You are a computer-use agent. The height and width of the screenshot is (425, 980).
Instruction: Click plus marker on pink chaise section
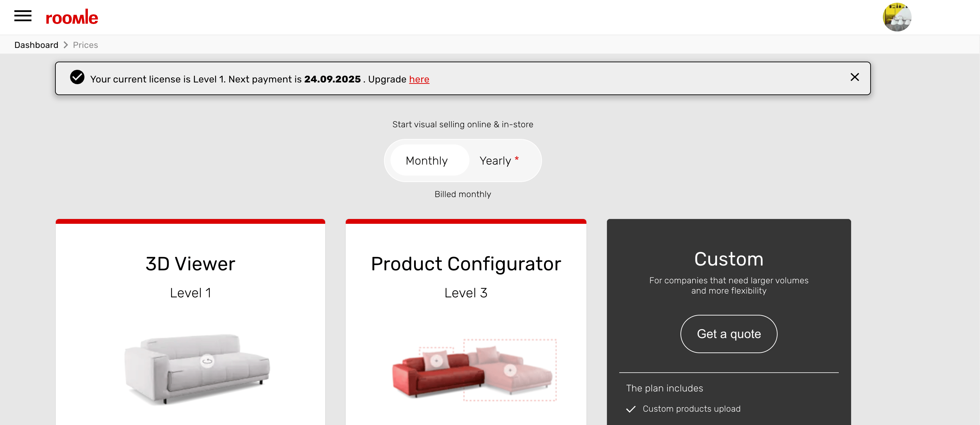(x=510, y=370)
